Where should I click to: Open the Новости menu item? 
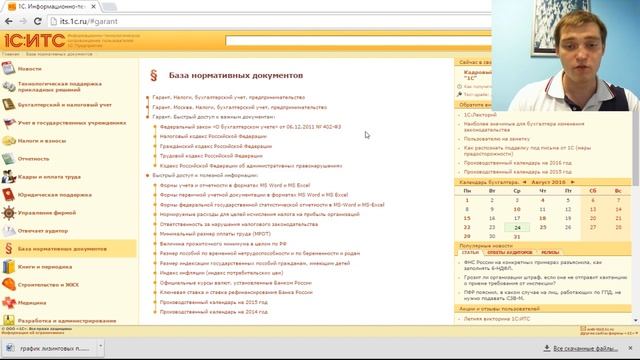tap(29, 69)
